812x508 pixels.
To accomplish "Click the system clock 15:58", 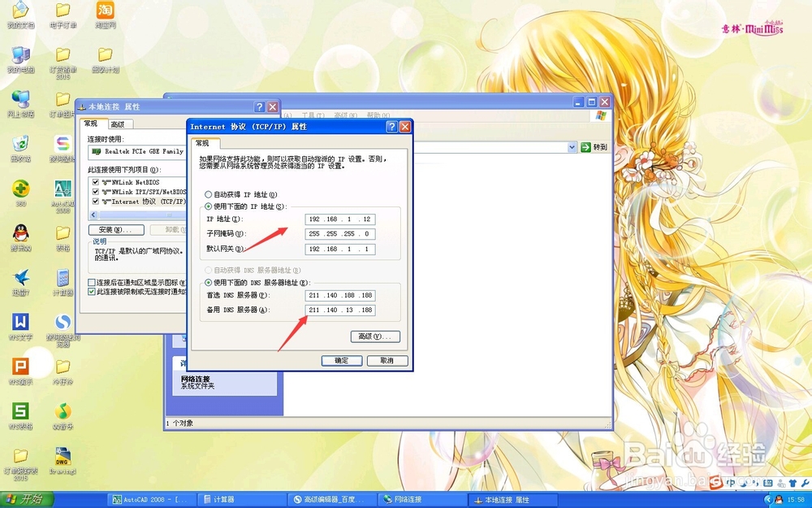I will click(x=796, y=500).
